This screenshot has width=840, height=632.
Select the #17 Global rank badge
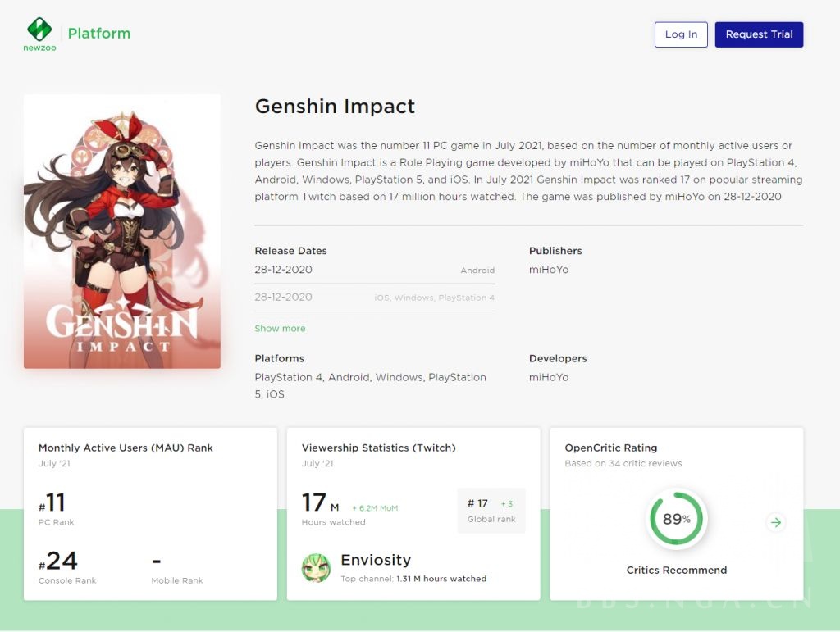(x=491, y=510)
